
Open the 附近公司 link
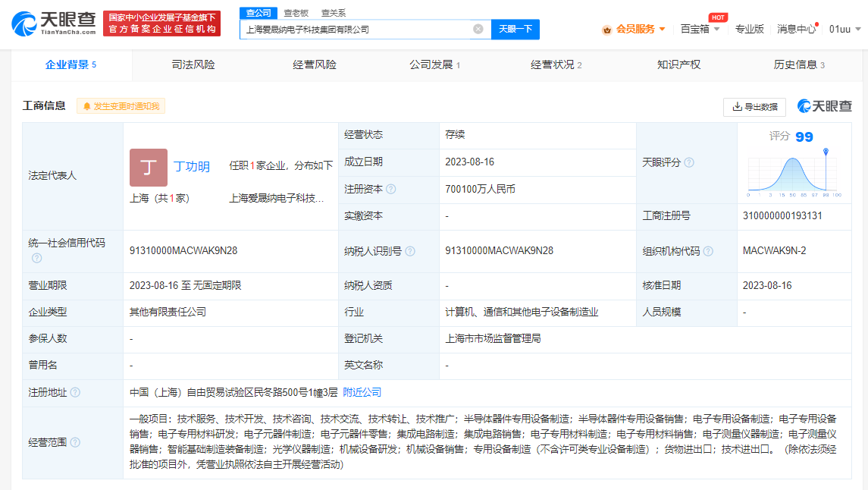(362, 393)
